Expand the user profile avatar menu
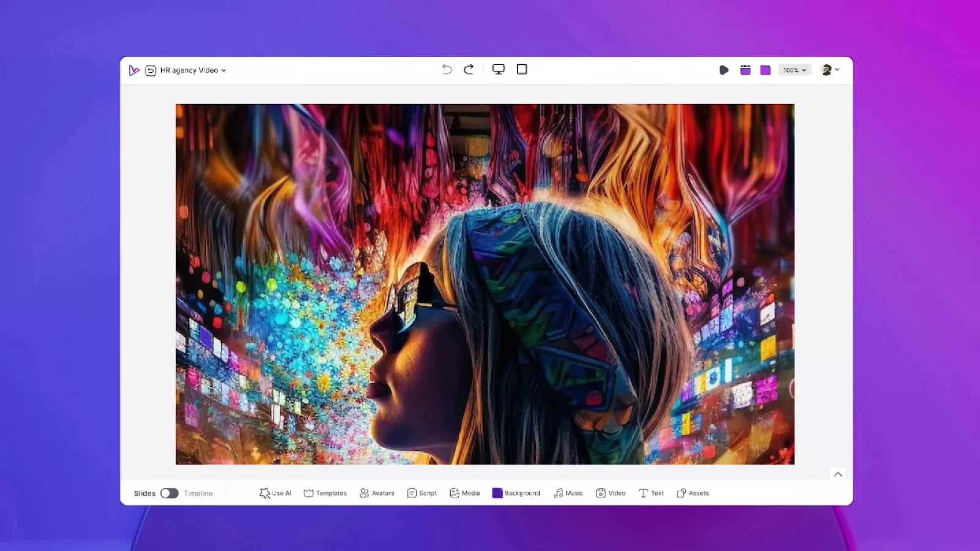980x551 pixels. 830,70
